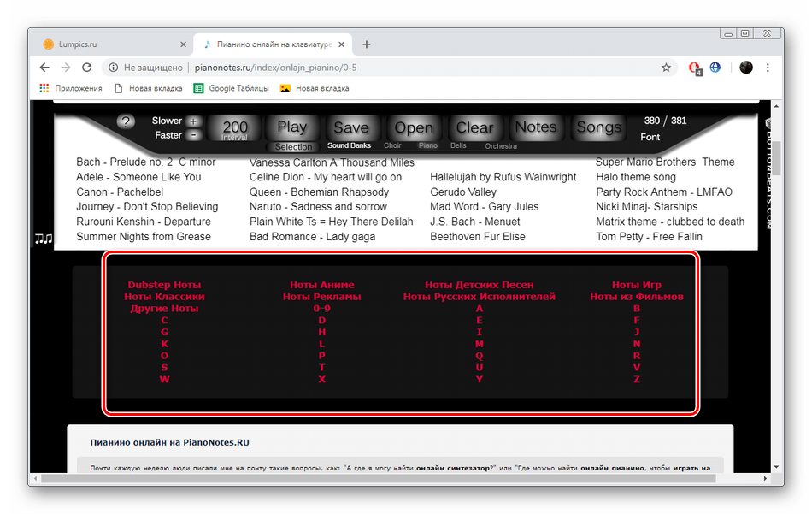Show site info 'Не защищено' icon
The image size is (812, 514).
coord(114,68)
